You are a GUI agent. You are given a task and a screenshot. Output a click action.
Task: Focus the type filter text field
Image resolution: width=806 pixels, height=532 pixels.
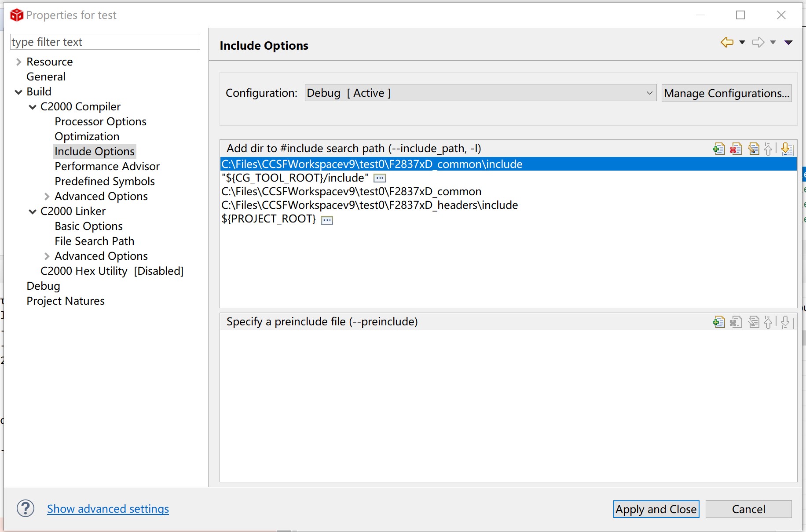[x=105, y=42]
